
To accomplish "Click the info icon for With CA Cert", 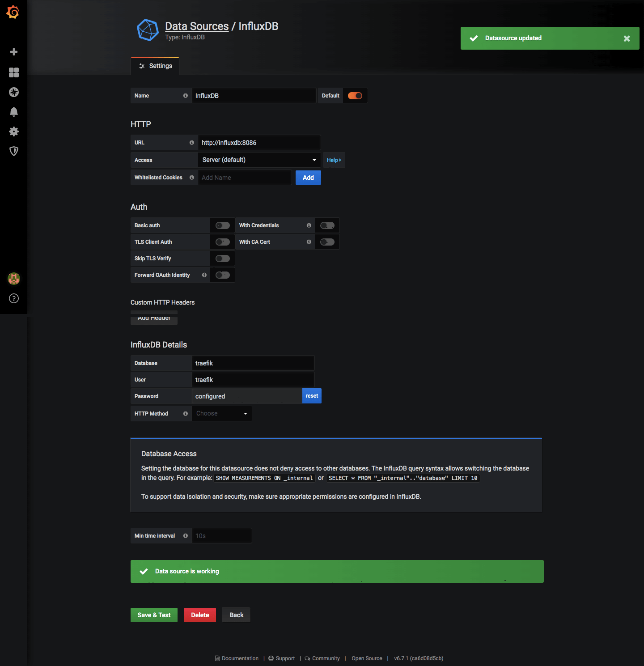I will [309, 242].
